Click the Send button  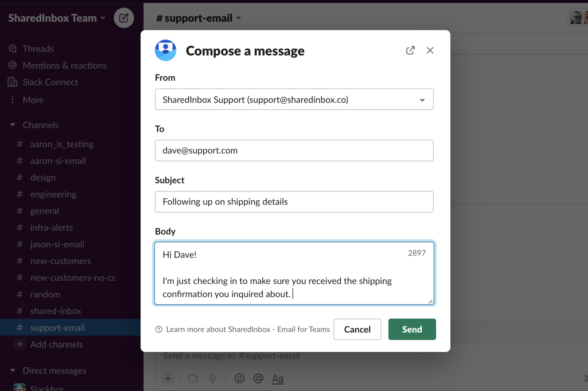click(x=412, y=329)
